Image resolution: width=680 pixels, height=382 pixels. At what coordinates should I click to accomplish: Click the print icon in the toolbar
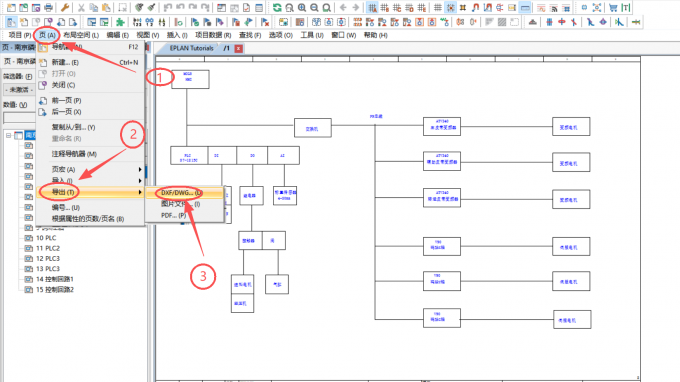48,7
